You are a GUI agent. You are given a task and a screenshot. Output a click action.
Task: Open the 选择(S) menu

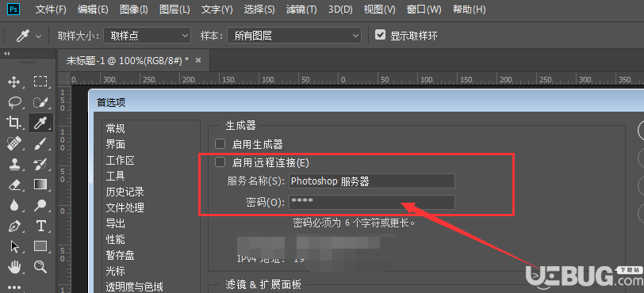(x=259, y=10)
